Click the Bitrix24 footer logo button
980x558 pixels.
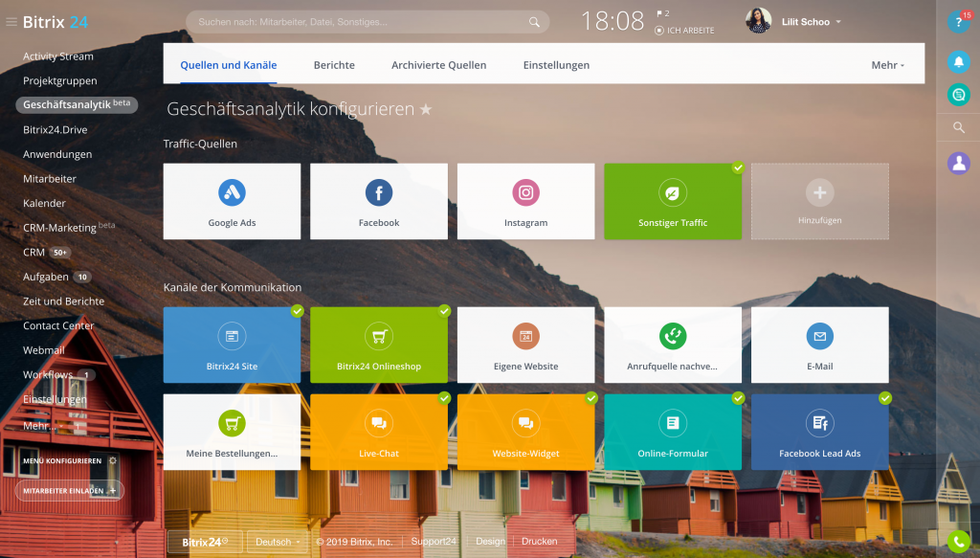click(205, 542)
